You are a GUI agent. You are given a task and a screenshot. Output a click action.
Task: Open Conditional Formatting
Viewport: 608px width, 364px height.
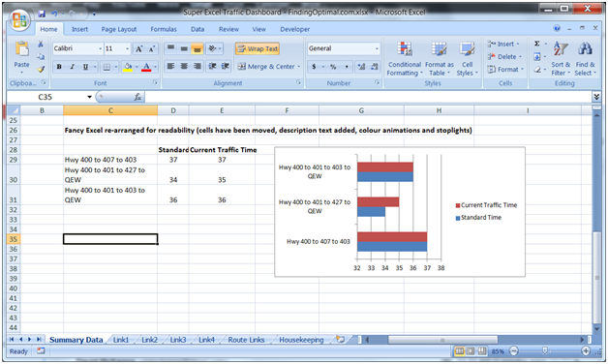[405, 59]
